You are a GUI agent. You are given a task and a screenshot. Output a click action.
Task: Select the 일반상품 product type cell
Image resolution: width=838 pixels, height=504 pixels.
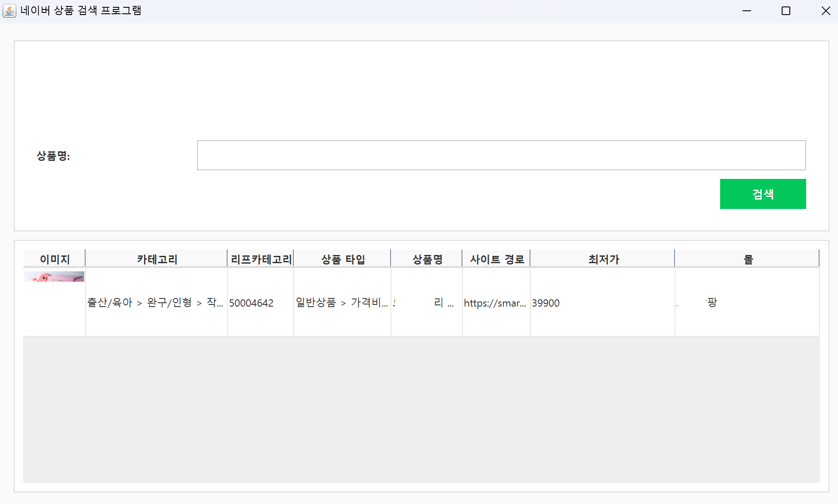tap(342, 303)
